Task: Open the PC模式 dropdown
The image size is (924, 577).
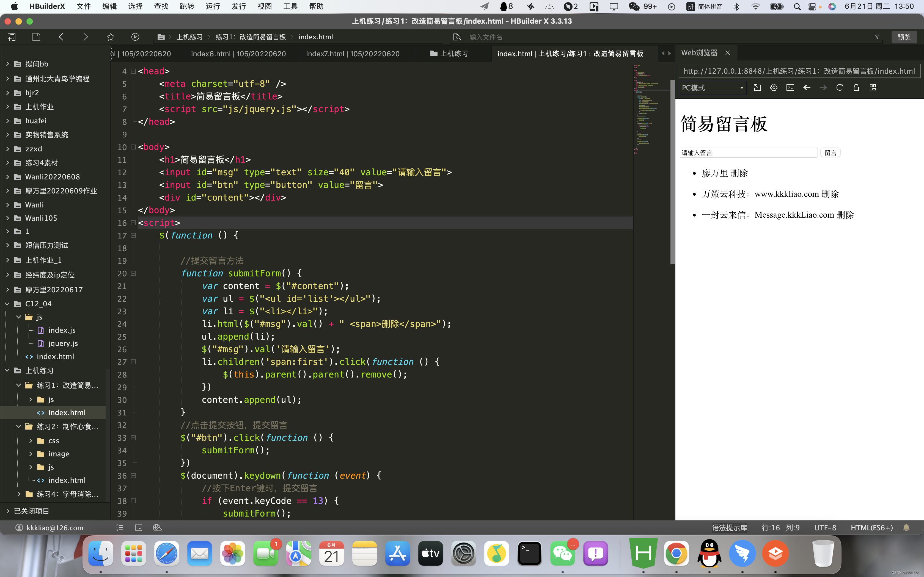Action: tap(712, 87)
